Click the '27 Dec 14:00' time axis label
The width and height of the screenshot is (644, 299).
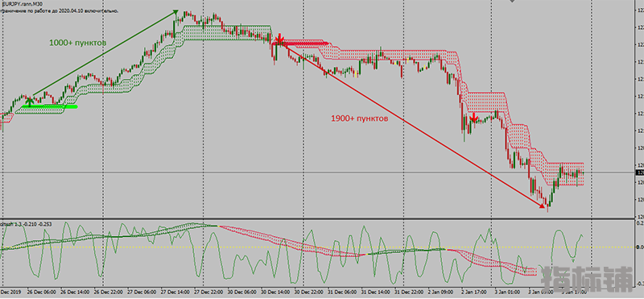point(175,292)
